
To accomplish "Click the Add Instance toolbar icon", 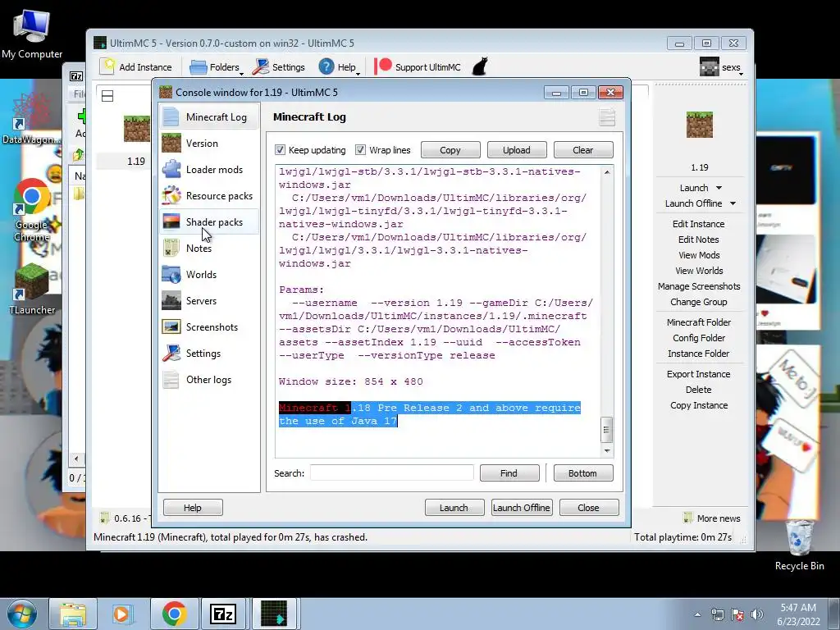I will [x=108, y=66].
